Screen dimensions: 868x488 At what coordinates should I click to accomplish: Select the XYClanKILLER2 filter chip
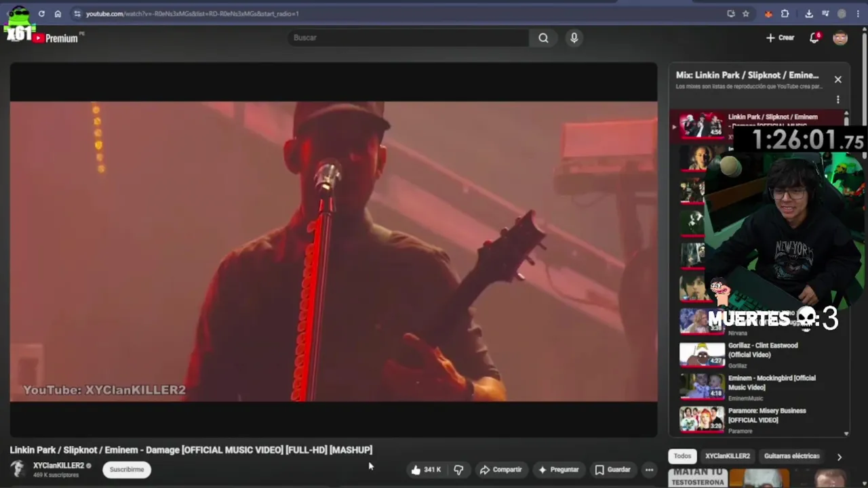point(728,456)
